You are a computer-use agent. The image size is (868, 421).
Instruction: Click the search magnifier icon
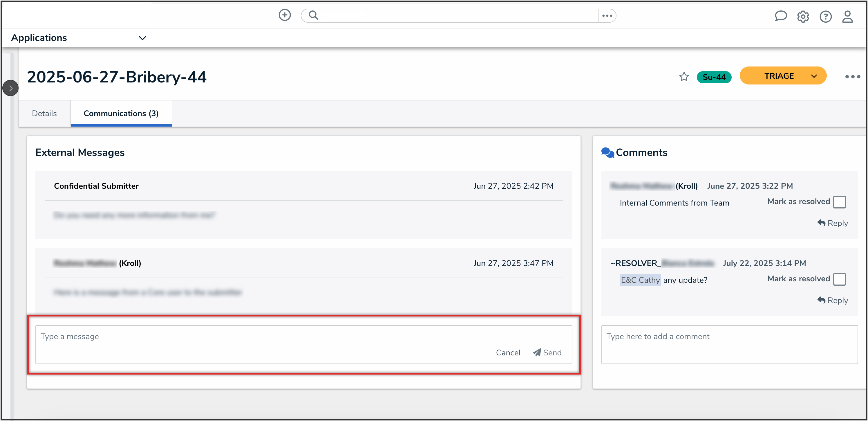tap(313, 15)
